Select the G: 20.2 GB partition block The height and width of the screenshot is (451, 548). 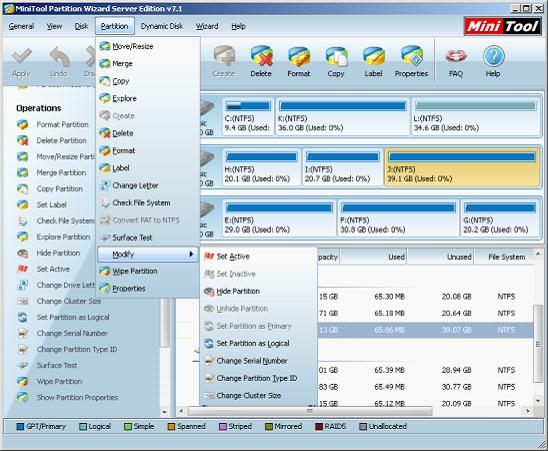tap(500, 219)
